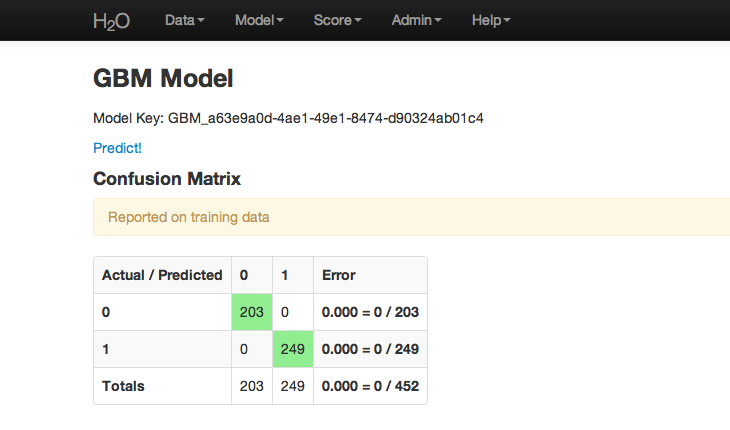The image size is (730, 430).
Task: Click the 0.000 = 0 / 249 error cell
Action: [x=370, y=349]
